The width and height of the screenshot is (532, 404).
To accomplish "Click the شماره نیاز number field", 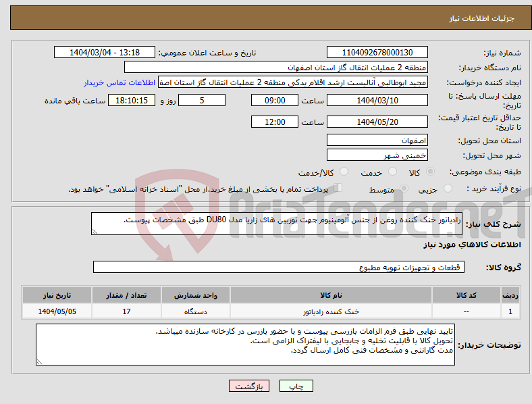I will 377,52.
